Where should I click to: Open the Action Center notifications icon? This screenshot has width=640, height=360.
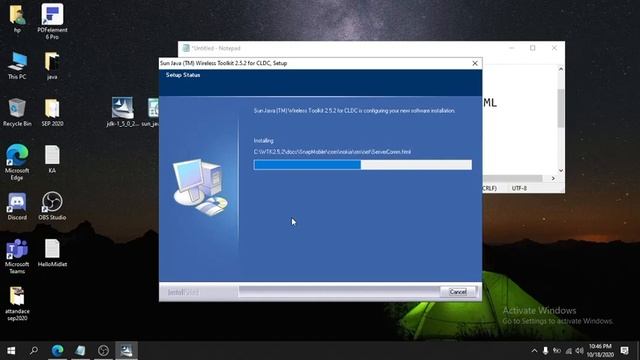[624, 351]
